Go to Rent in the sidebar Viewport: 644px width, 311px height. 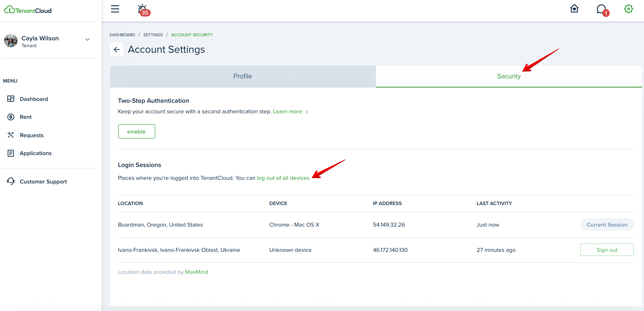25,117
